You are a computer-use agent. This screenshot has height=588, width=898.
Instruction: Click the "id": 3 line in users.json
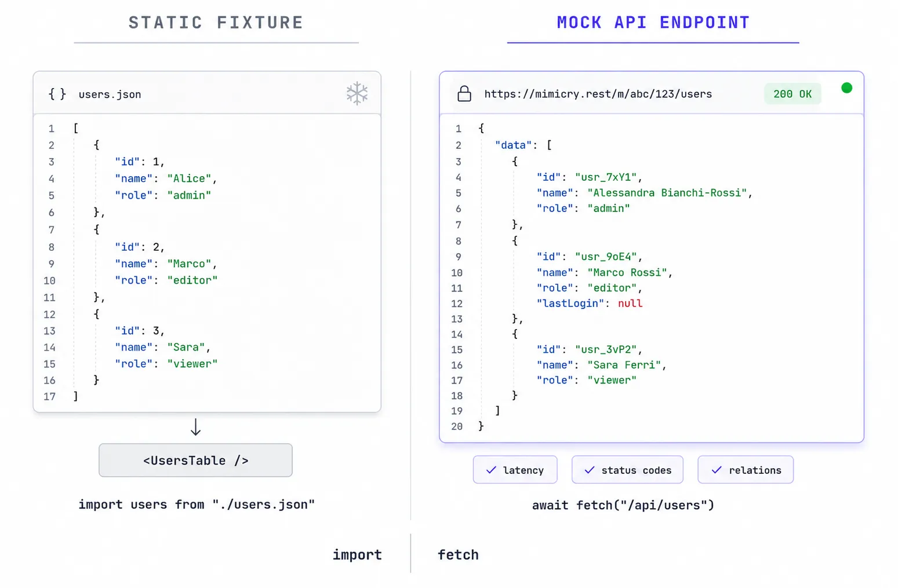click(140, 331)
